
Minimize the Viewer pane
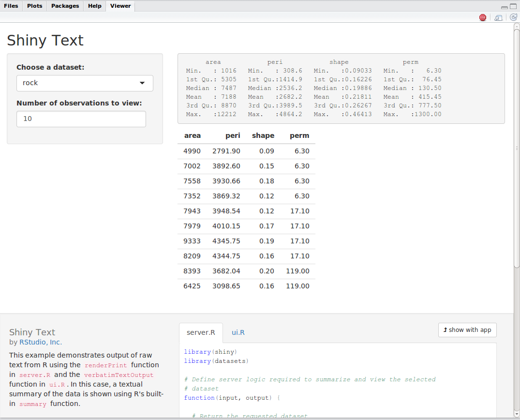tap(505, 7)
